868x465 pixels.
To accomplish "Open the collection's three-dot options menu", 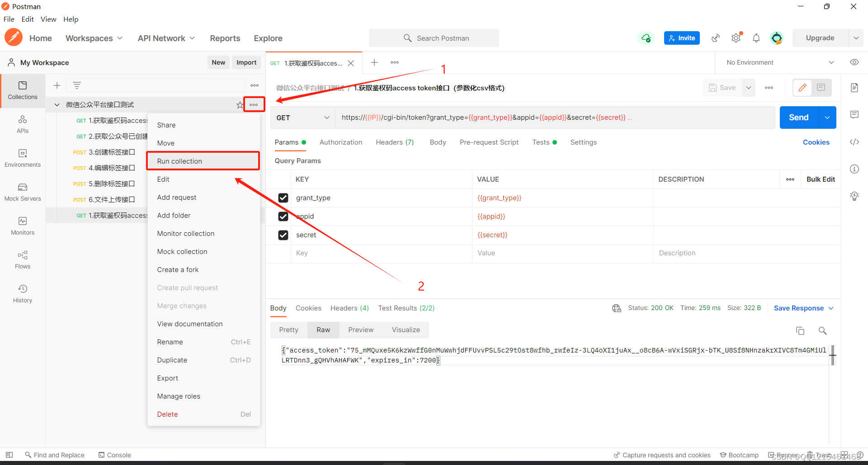I will (254, 105).
